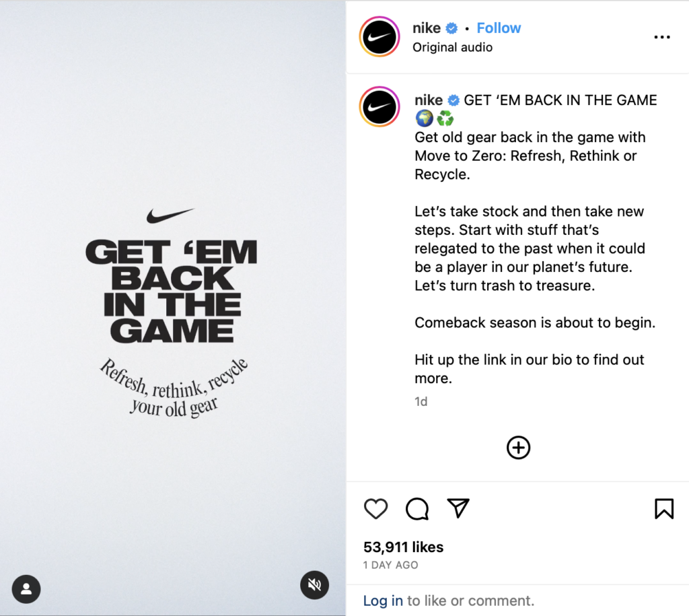Unmute the video audio
The image size is (689, 616).
pos(314,585)
